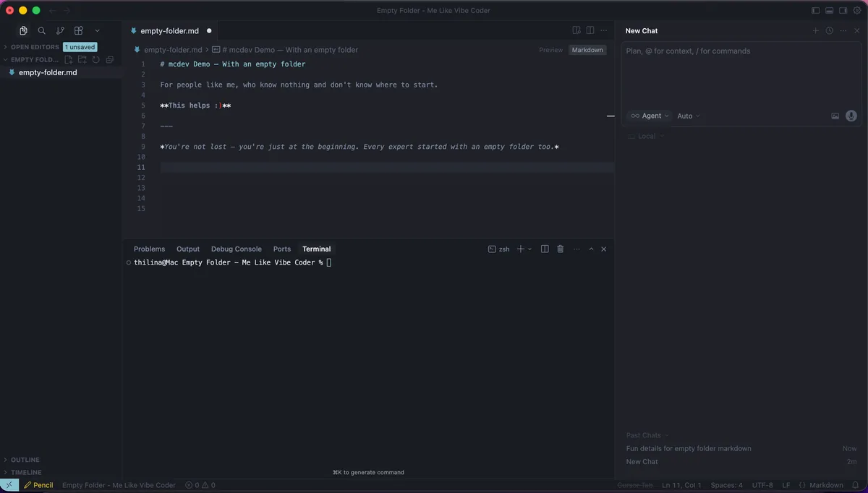Screen dimensions: 868x493
Task: Split the editor to the right
Action: 590,30
